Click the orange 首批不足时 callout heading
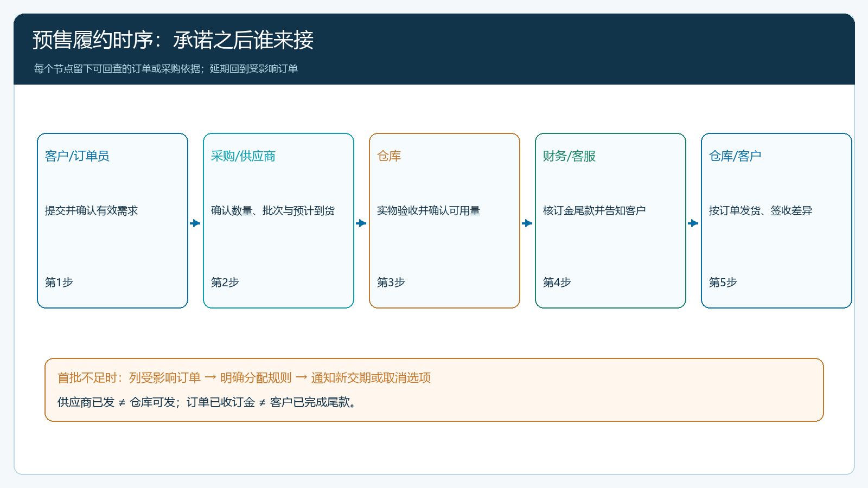 tap(244, 378)
